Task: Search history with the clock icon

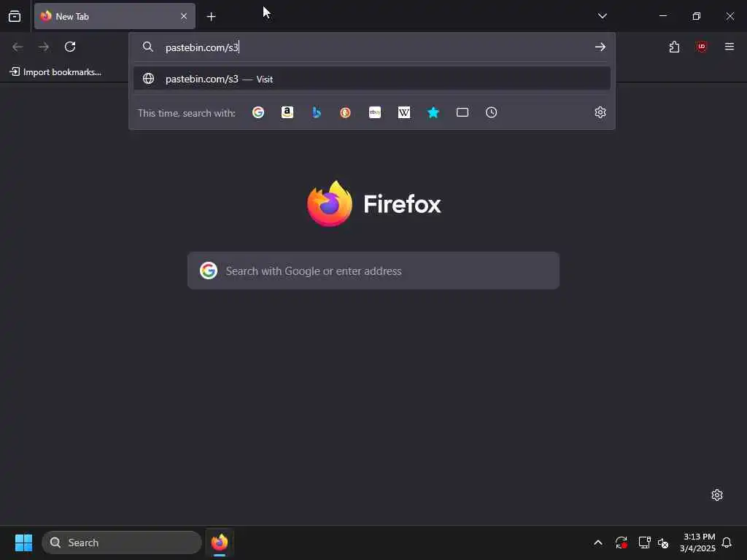Action: click(x=491, y=112)
